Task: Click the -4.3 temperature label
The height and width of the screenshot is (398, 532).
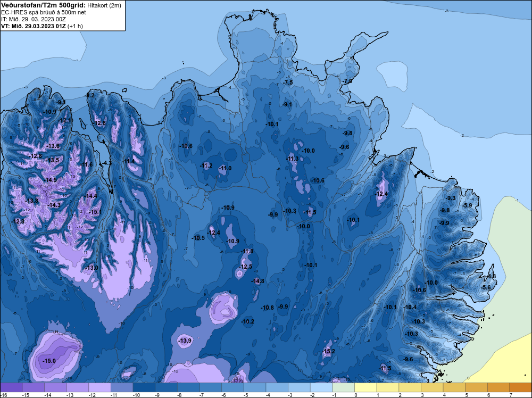Action: [x=106, y=163]
